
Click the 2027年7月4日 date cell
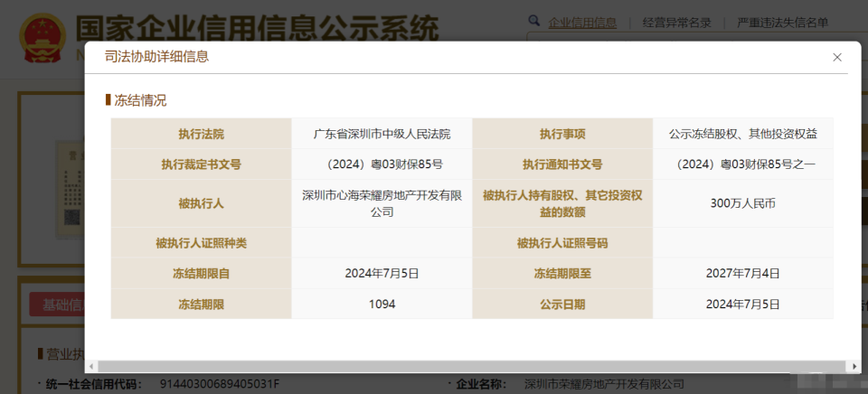coord(743,273)
